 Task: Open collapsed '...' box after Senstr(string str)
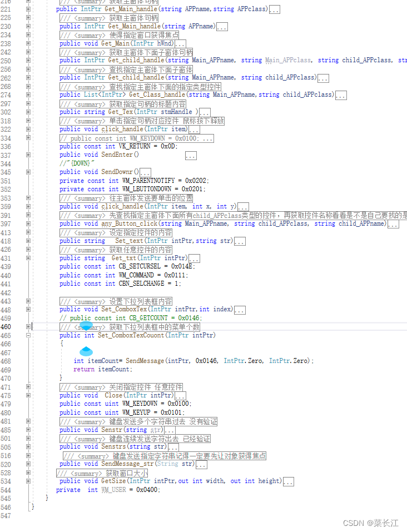click(170, 430)
